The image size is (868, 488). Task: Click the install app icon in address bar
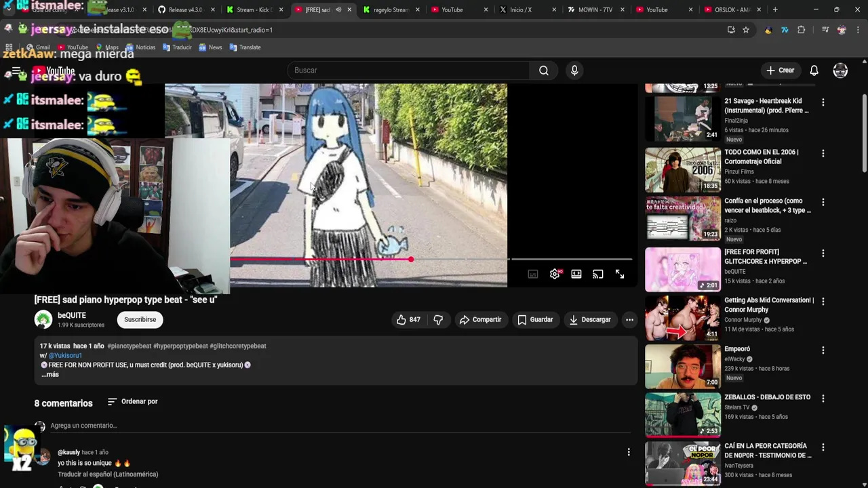pos(731,30)
